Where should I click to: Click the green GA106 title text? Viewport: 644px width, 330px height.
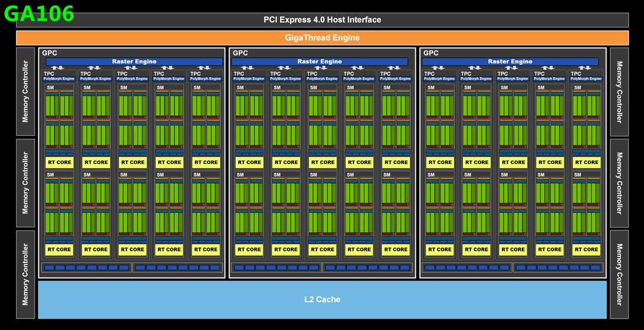pos(39,13)
